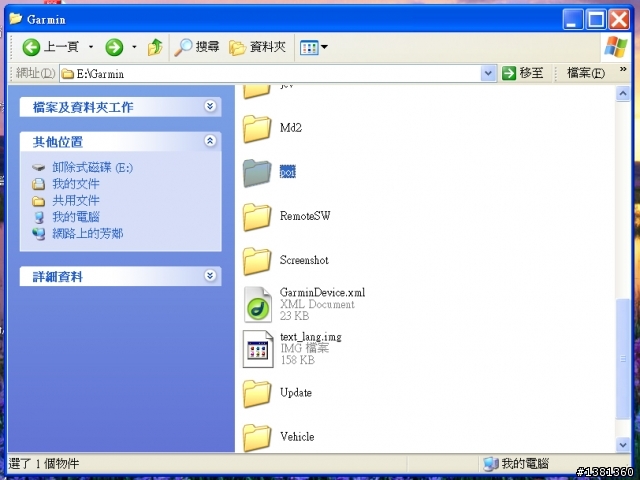Viewport: 640px width, 480px height.
Task: Toggle the 資料夾 folders pane
Action: point(257,47)
